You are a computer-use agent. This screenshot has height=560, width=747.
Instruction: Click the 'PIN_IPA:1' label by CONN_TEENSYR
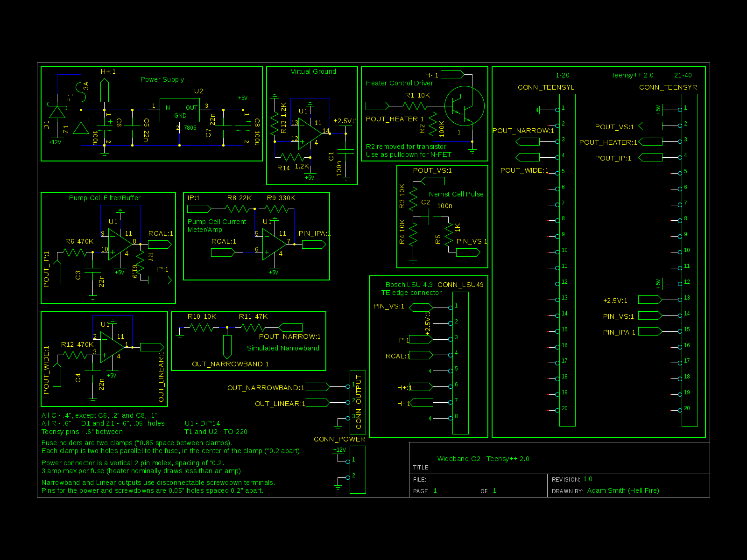click(x=619, y=332)
